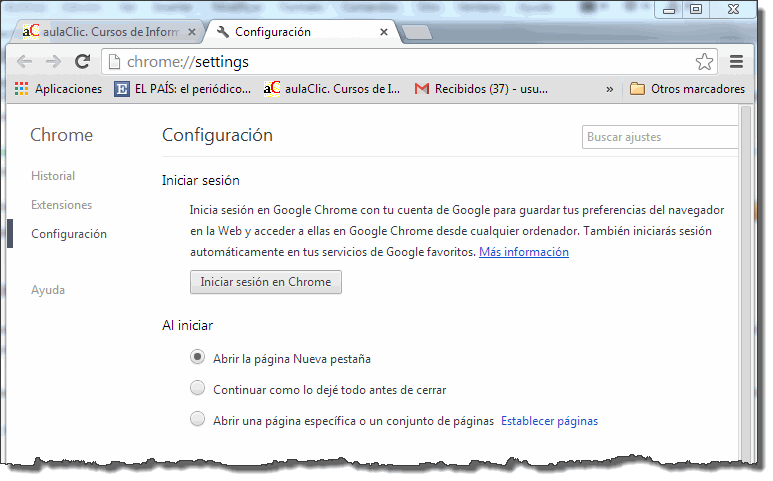Open Historial in the sidebar
This screenshot has height=481, width=773.
point(53,176)
